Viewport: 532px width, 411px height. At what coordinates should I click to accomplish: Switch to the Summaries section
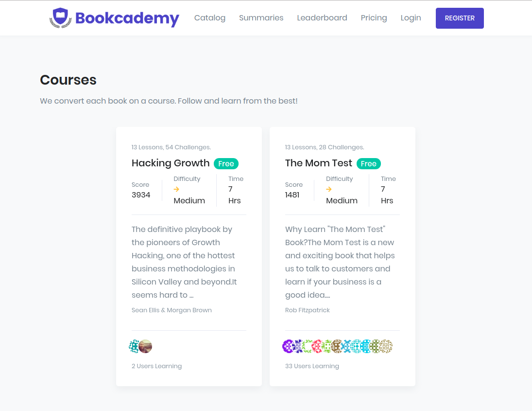click(261, 18)
